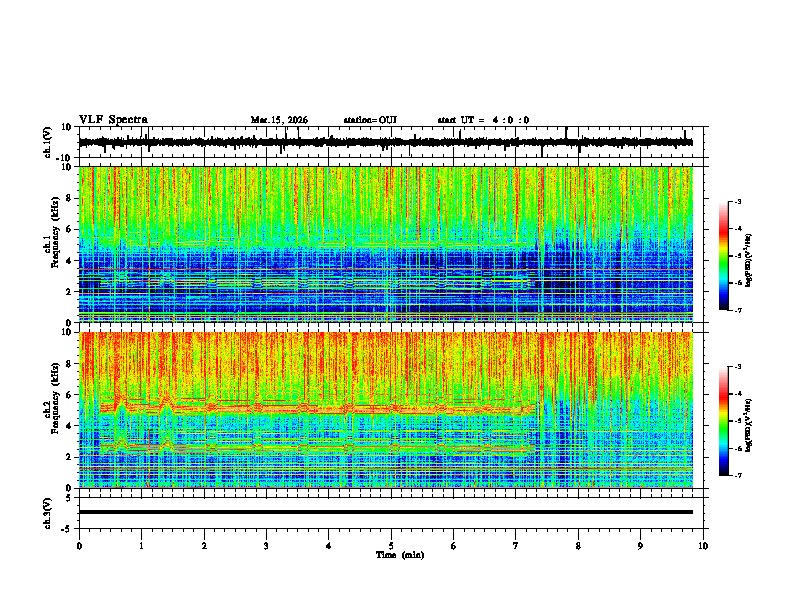The height and width of the screenshot is (612, 792).
Task: Click time axis tick label '2'
Action: point(204,546)
